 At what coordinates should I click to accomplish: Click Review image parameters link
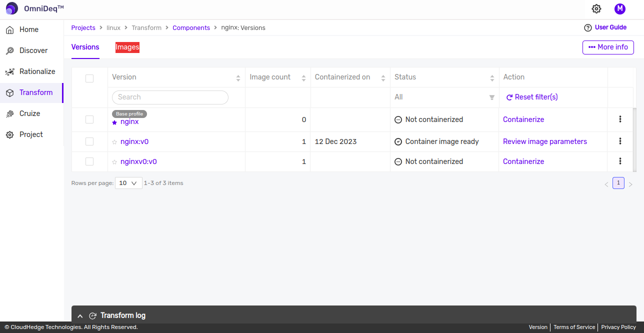click(545, 141)
